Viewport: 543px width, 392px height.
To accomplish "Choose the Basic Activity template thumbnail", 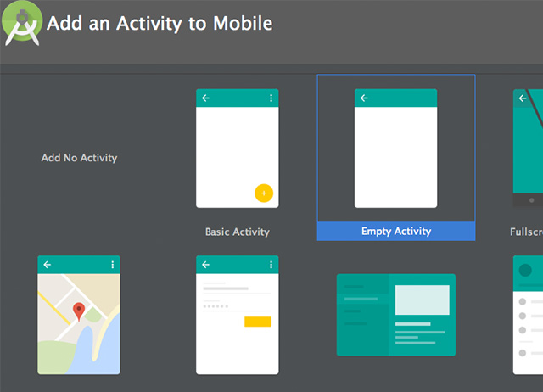I will (238, 148).
